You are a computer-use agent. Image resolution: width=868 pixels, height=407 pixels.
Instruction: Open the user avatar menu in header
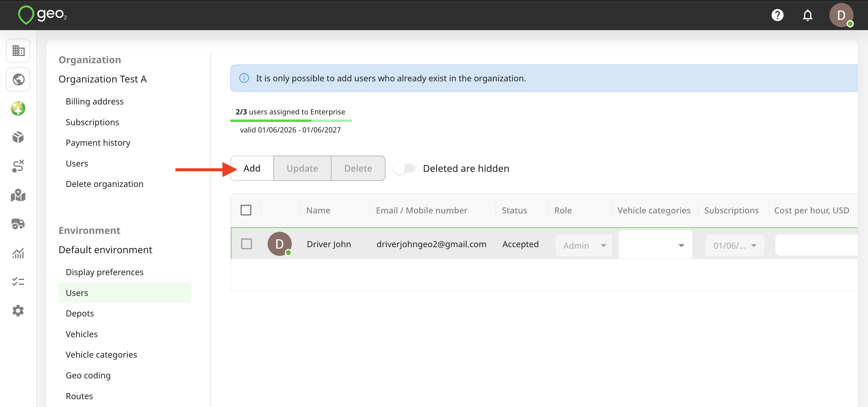coord(841,15)
